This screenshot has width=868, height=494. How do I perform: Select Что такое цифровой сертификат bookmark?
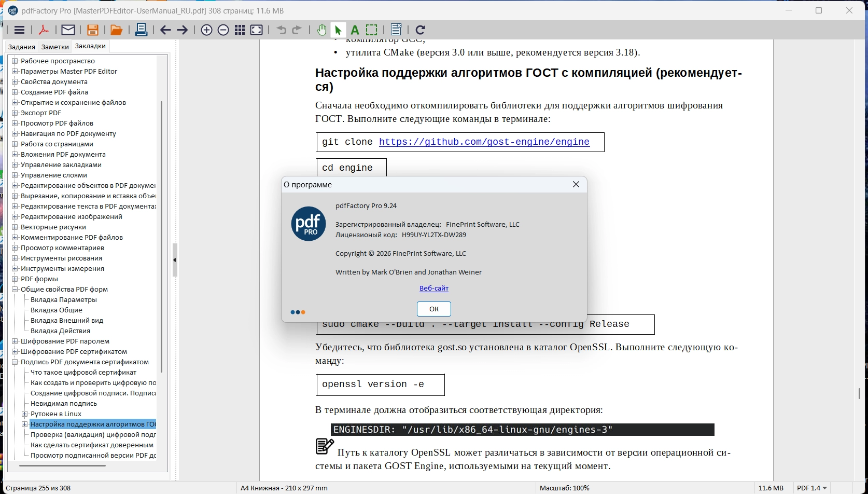tap(83, 373)
